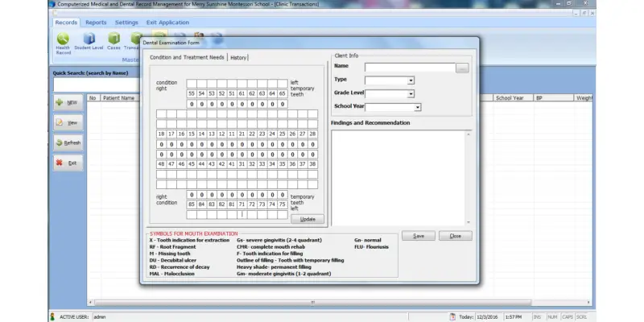Click the horizontal scrollbar of Clinic Transactions grid

click(x=312, y=303)
